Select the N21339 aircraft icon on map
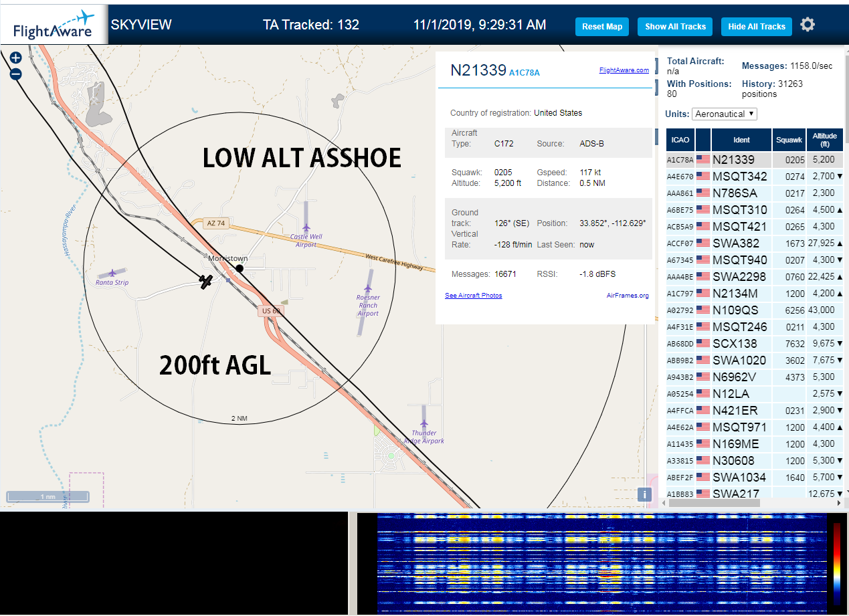Viewport: 849px width, 616px height. point(206,282)
